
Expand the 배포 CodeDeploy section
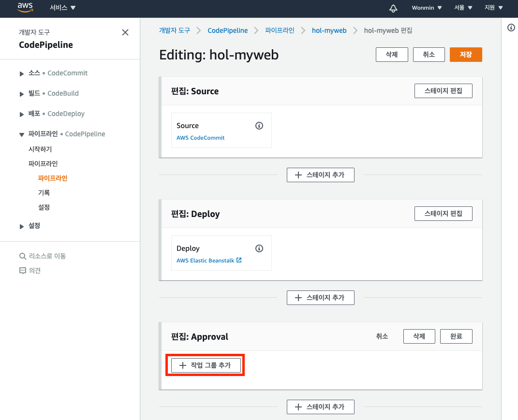tap(21, 114)
